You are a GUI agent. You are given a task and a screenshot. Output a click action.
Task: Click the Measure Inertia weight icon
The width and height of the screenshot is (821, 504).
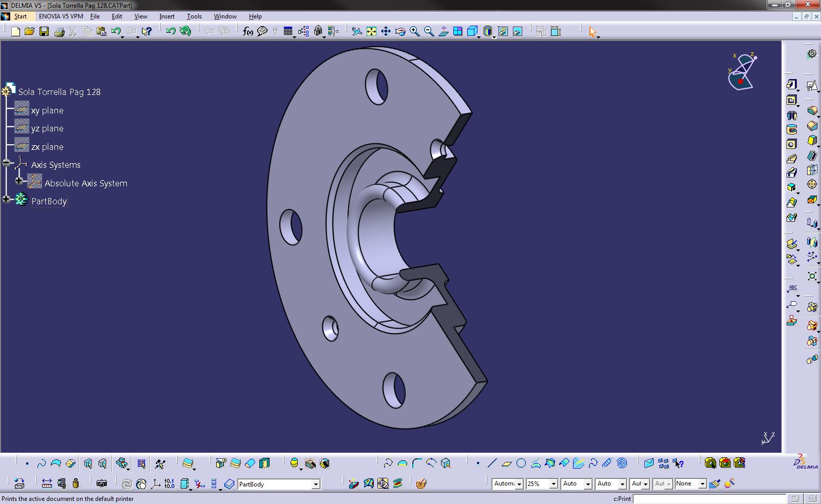click(x=76, y=483)
